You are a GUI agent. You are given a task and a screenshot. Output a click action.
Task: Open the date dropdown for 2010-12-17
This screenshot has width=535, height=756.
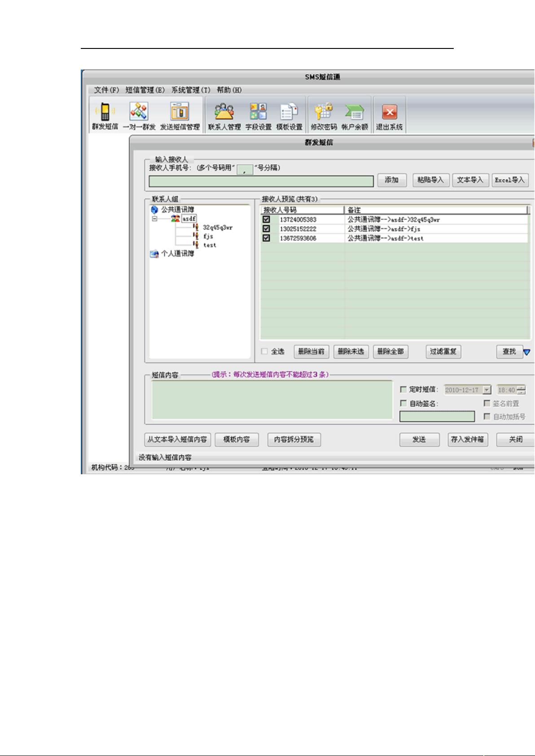click(487, 390)
